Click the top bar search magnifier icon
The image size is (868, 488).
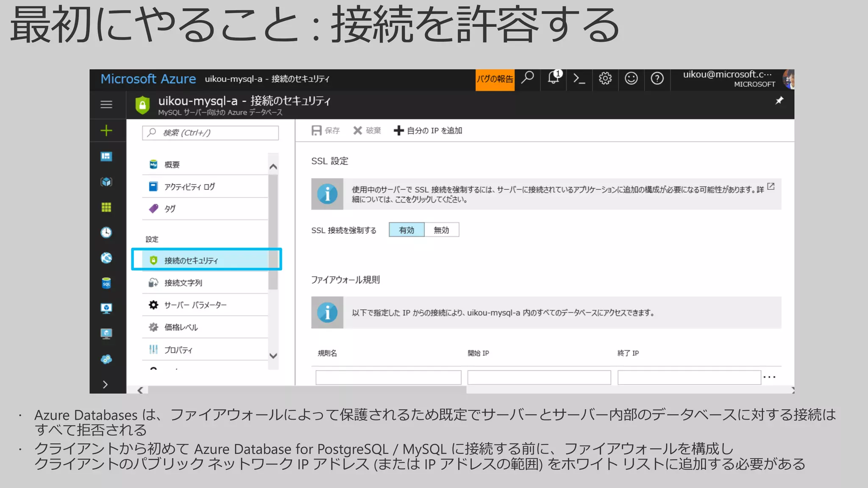point(528,78)
